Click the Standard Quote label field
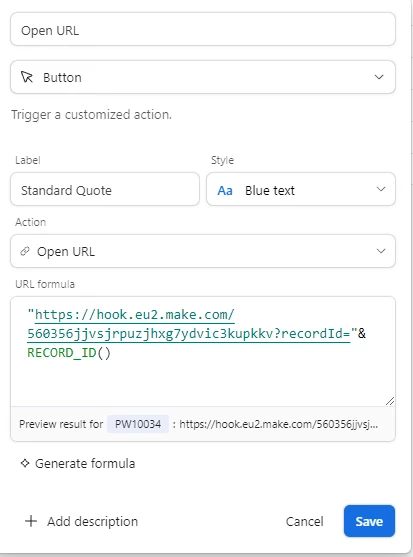 [x=105, y=189]
